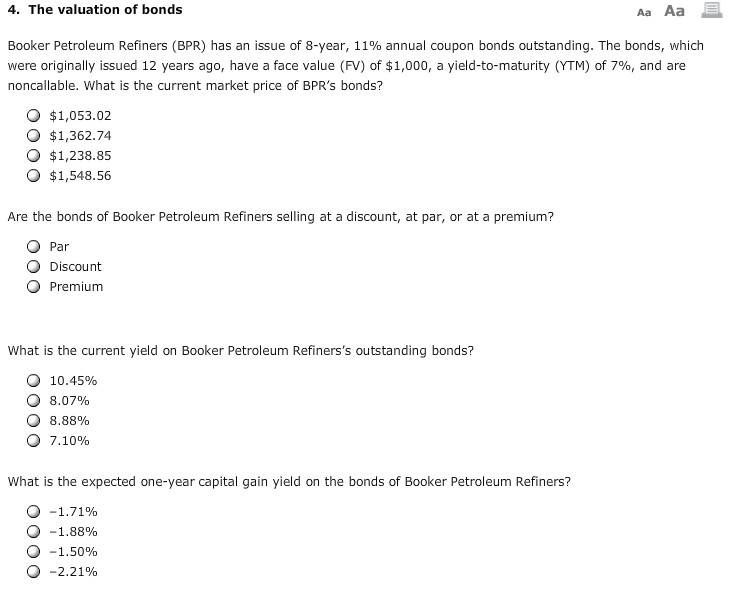The width and height of the screenshot is (731, 600).
Task: Select −1.88% capital gain yield
Action: pyautogui.click(x=33, y=531)
